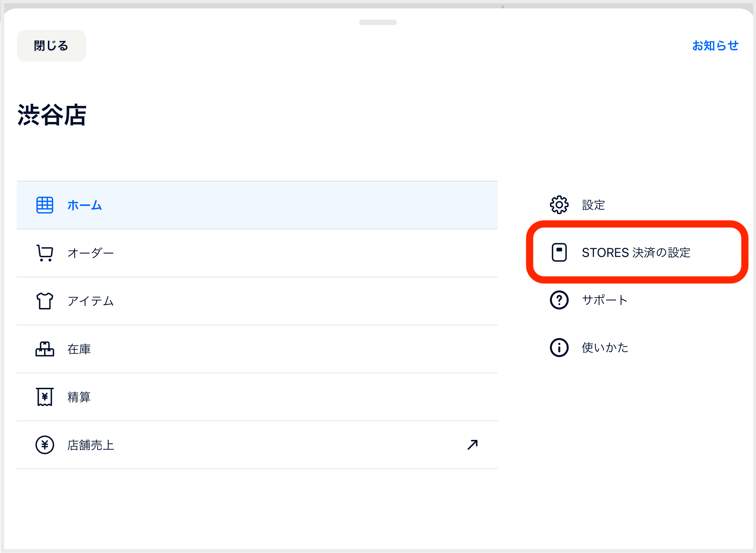Click the sheet grabber handle at top
Image resolution: width=756 pixels, height=553 pixels.
(x=378, y=22)
